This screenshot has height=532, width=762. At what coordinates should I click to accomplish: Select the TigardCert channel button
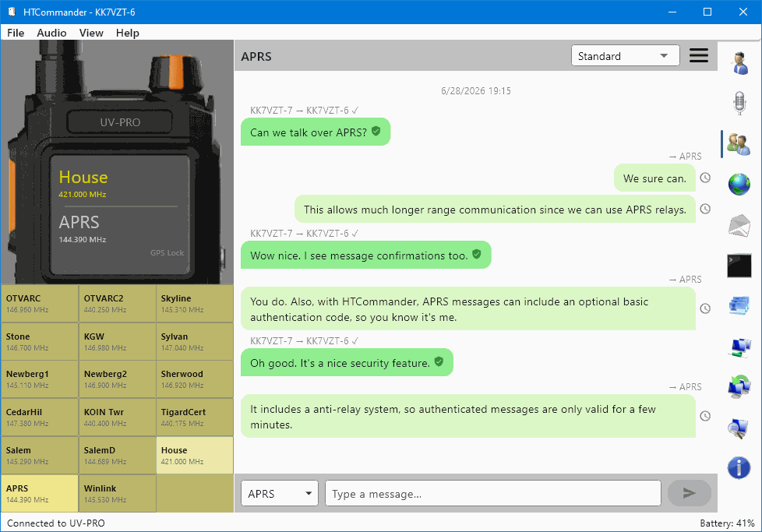195,417
